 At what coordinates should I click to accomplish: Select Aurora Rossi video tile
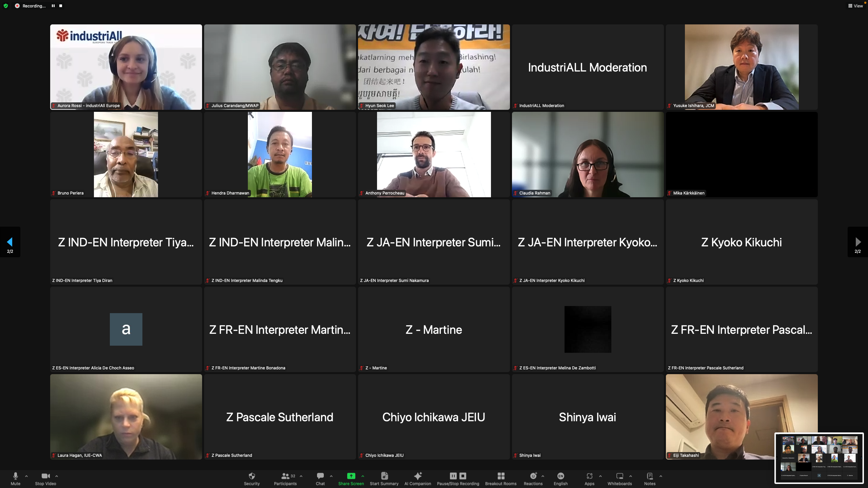point(126,67)
